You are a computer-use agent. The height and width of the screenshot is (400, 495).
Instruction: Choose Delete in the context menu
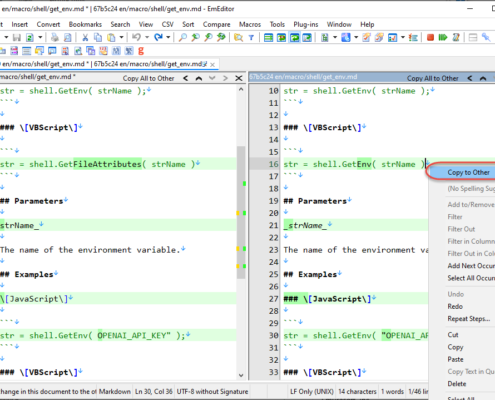tap(457, 384)
